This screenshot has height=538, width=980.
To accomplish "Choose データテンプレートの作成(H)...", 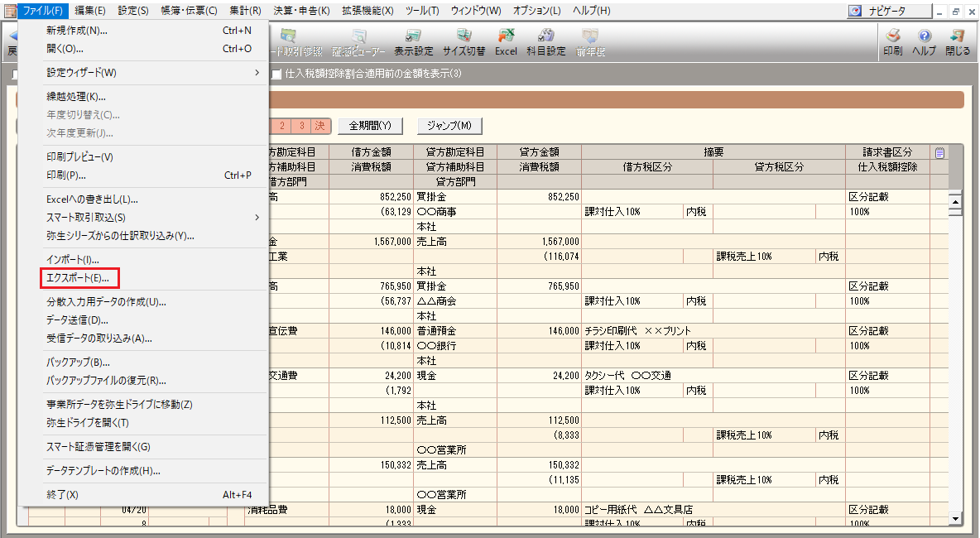I will point(155,470).
